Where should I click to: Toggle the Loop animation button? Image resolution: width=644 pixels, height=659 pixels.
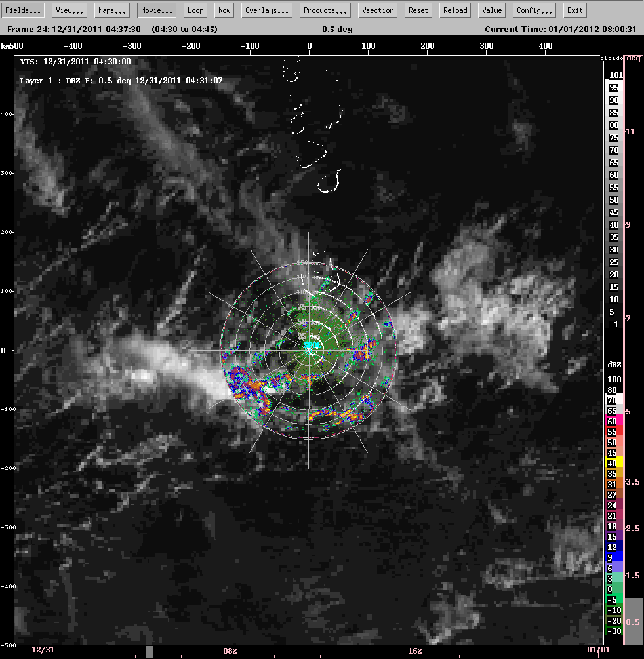pos(195,10)
